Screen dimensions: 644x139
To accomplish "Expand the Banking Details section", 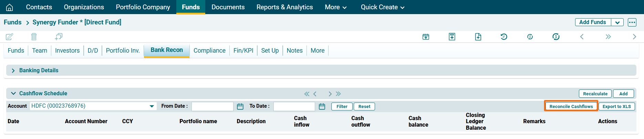I will 13,71.
